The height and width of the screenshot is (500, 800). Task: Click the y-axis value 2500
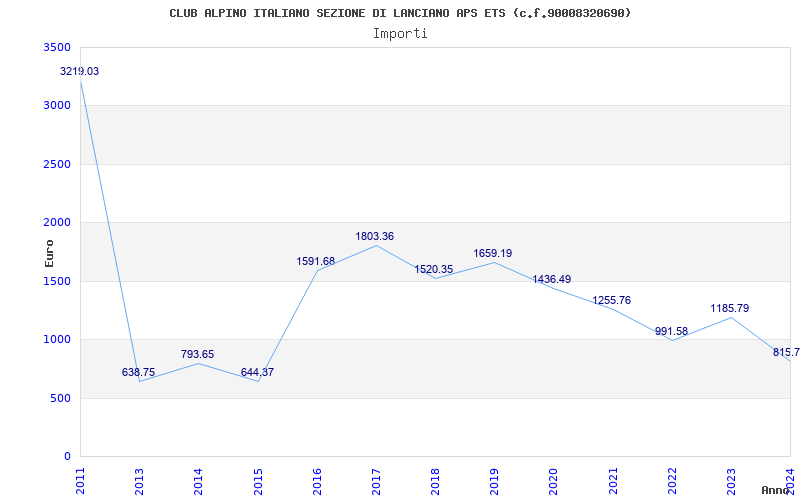[x=58, y=164]
